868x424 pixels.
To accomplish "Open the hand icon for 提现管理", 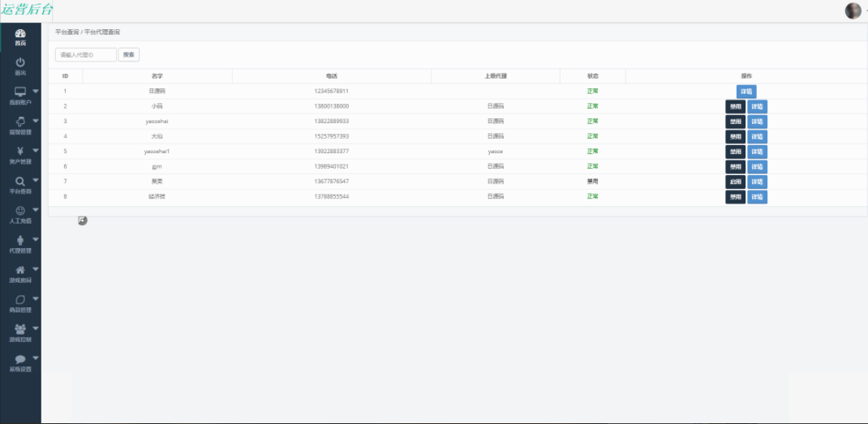I will [x=20, y=122].
